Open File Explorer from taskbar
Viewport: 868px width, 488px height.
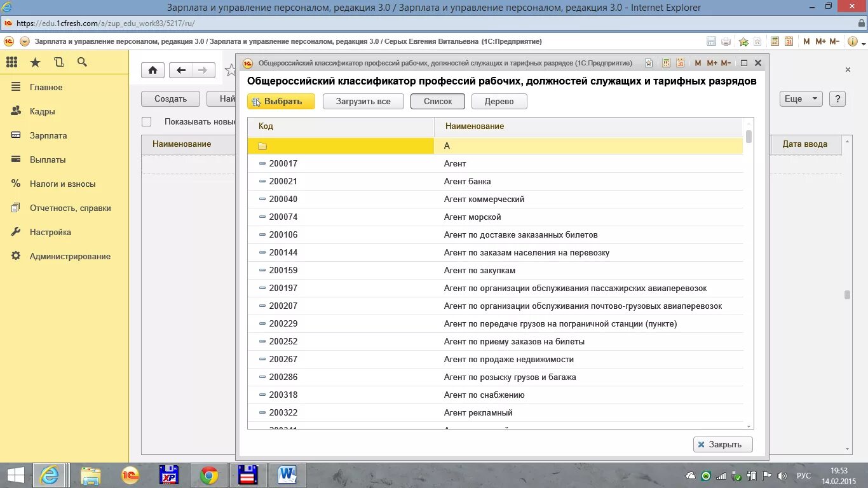(x=91, y=475)
